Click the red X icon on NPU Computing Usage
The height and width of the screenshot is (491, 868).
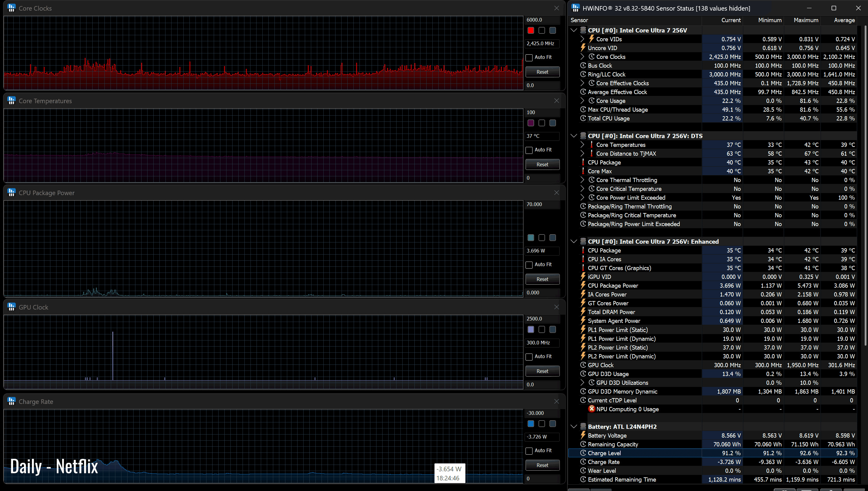click(591, 409)
